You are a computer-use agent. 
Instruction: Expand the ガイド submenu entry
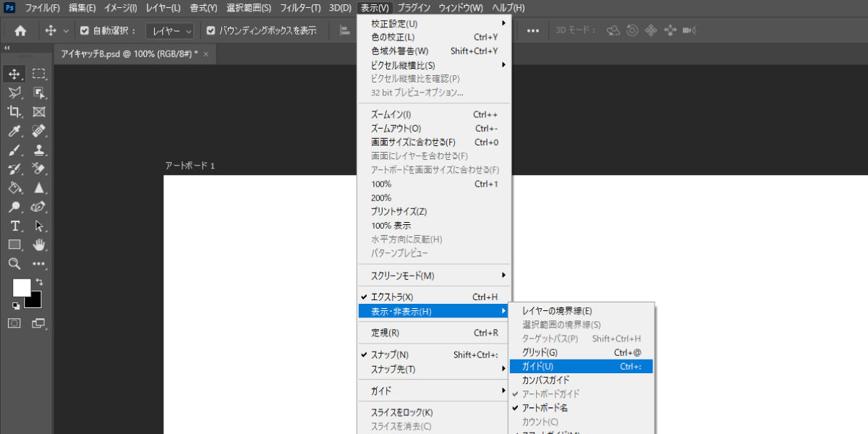click(x=435, y=391)
